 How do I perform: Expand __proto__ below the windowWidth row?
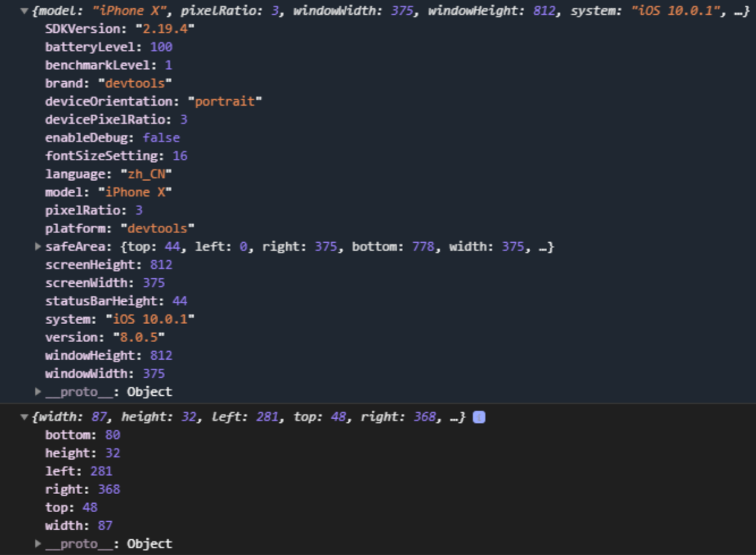tap(38, 391)
